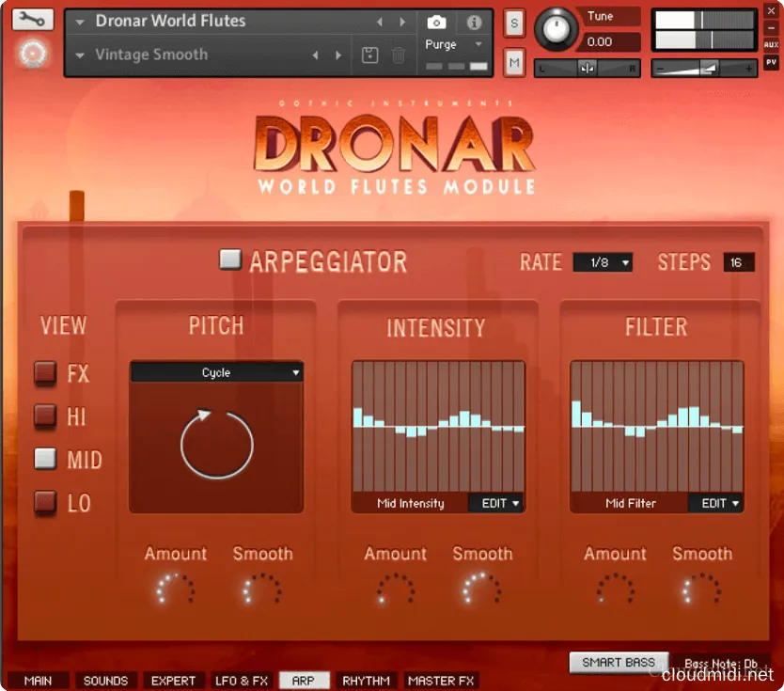Show instrument info with the i icon
Image resolution: width=784 pixels, height=691 pixels.
[475, 22]
